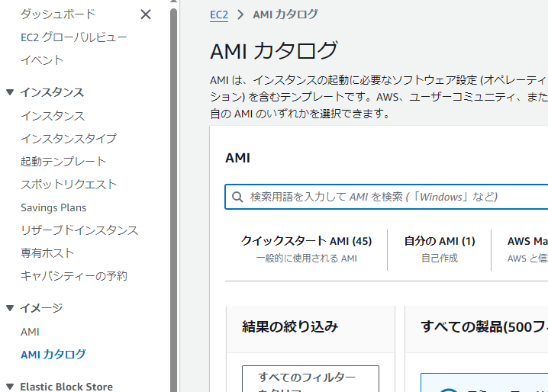Go to イベント page
Screen dimensions: 548x392
click(42, 60)
